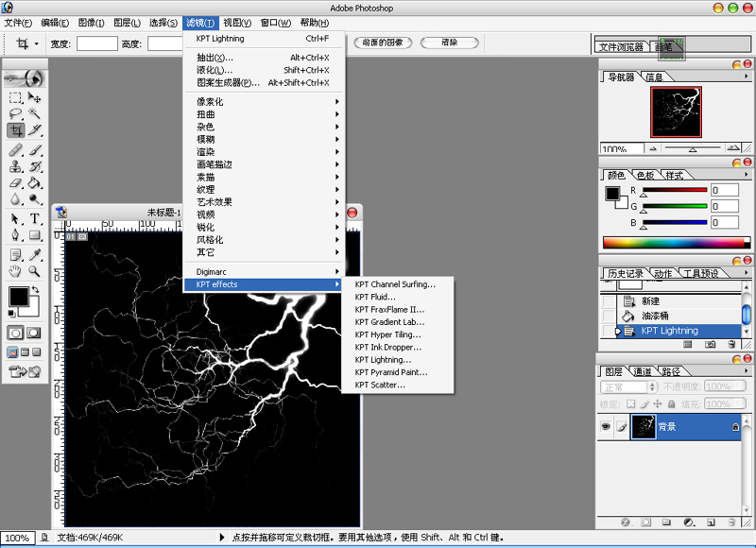Toggle lock image pixels brush icon

pyautogui.click(x=644, y=403)
